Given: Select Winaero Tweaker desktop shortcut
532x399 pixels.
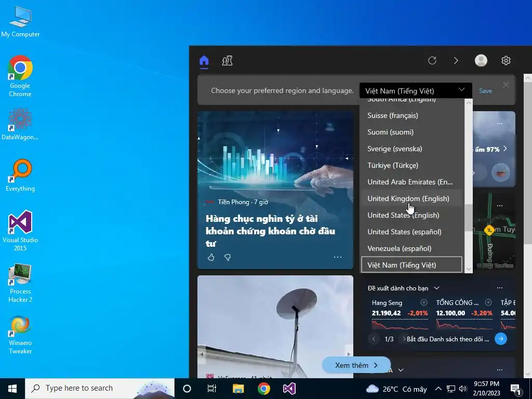Looking at the screenshot, I should [x=20, y=335].
